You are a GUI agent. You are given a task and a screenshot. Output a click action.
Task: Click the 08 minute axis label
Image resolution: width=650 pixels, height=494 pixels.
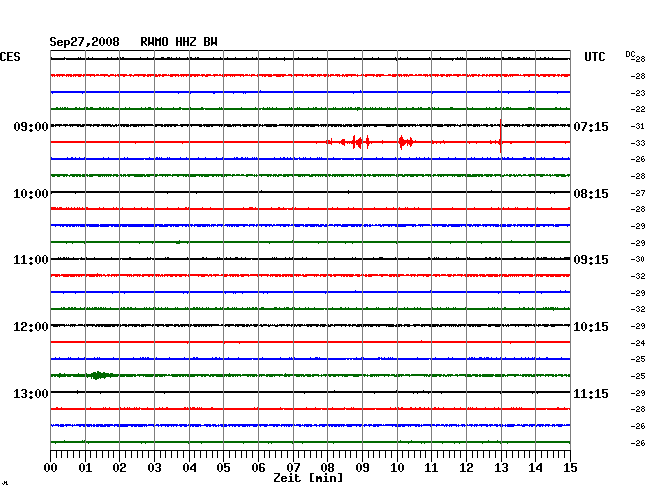327,468
